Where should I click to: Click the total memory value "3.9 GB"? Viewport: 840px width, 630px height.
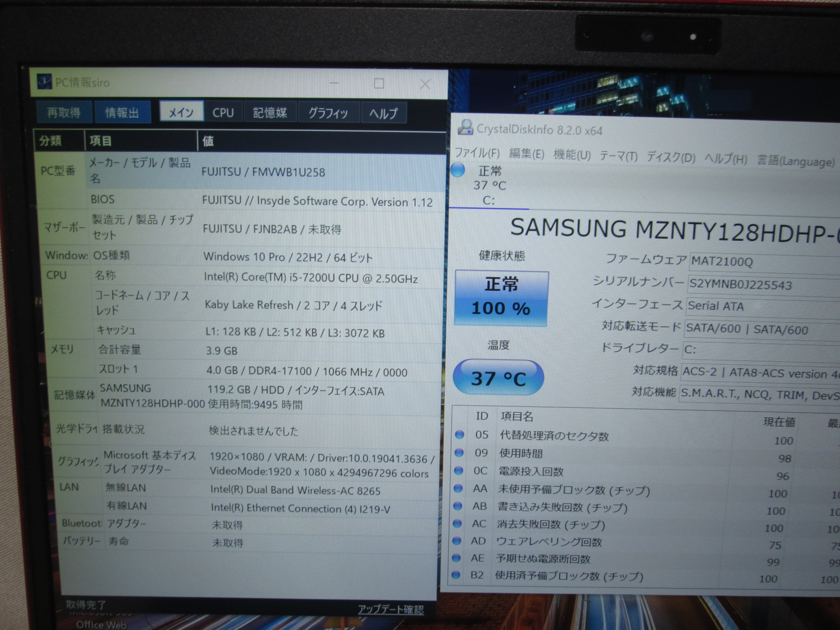pyautogui.click(x=222, y=351)
